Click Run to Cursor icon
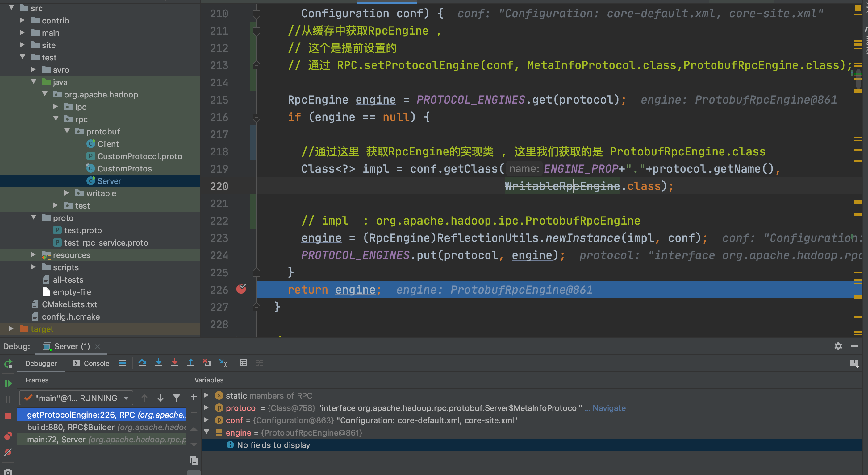This screenshot has height=475, width=868. pyautogui.click(x=223, y=363)
